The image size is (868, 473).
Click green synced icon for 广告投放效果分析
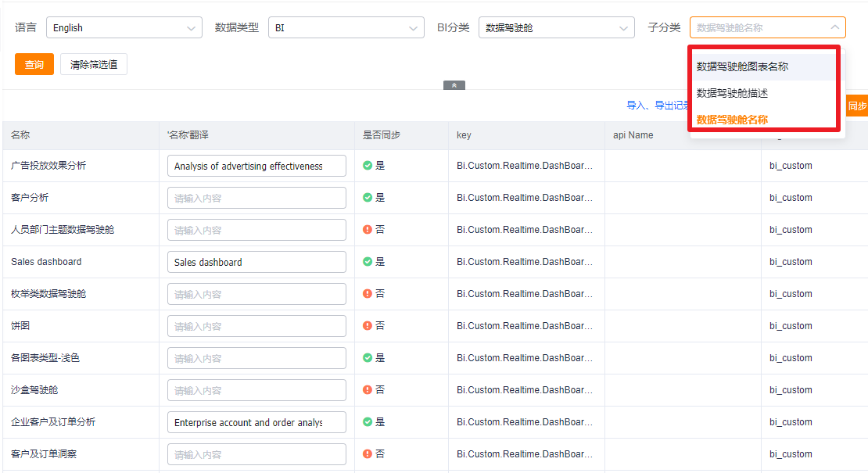coord(367,166)
